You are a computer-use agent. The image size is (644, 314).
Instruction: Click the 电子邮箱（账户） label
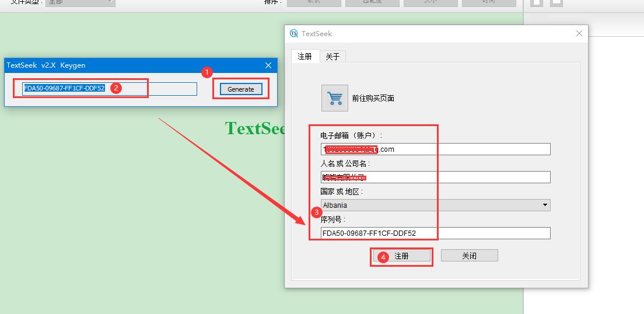(351, 135)
